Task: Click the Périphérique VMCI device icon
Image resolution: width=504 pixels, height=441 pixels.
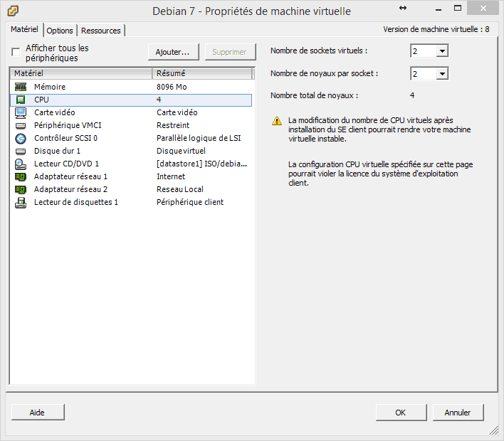Action: [x=21, y=125]
